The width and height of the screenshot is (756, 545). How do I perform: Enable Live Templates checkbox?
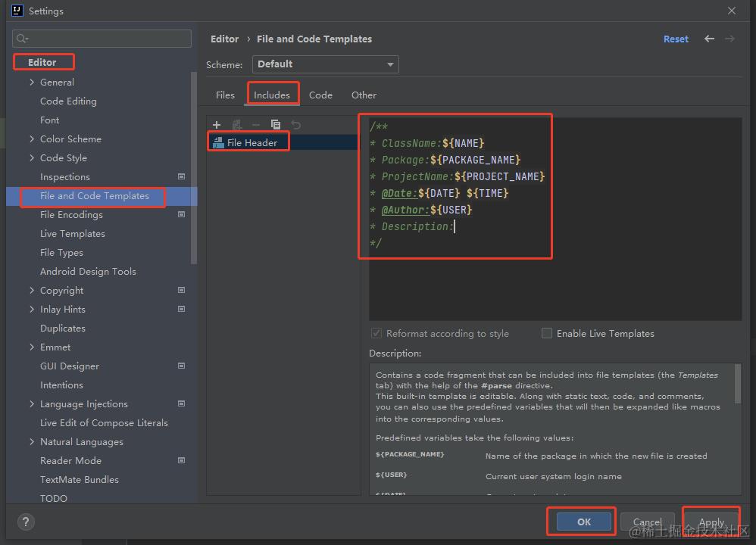tap(547, 333)
